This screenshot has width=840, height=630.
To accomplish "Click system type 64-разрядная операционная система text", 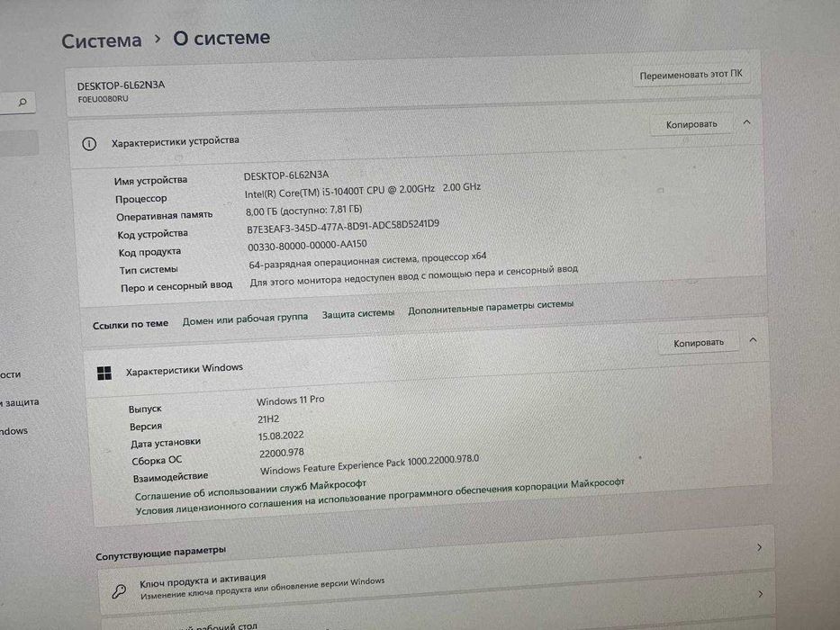I will tap(367, 261).
